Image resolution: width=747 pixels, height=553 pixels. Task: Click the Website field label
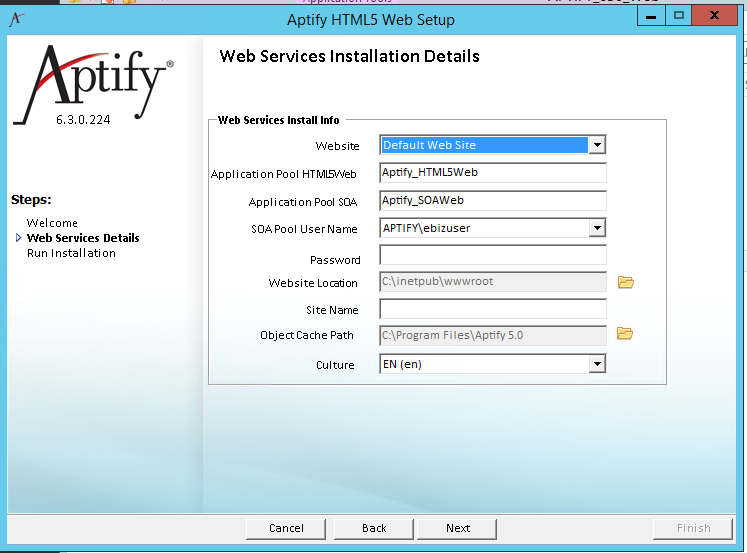[x=337, y=146]
